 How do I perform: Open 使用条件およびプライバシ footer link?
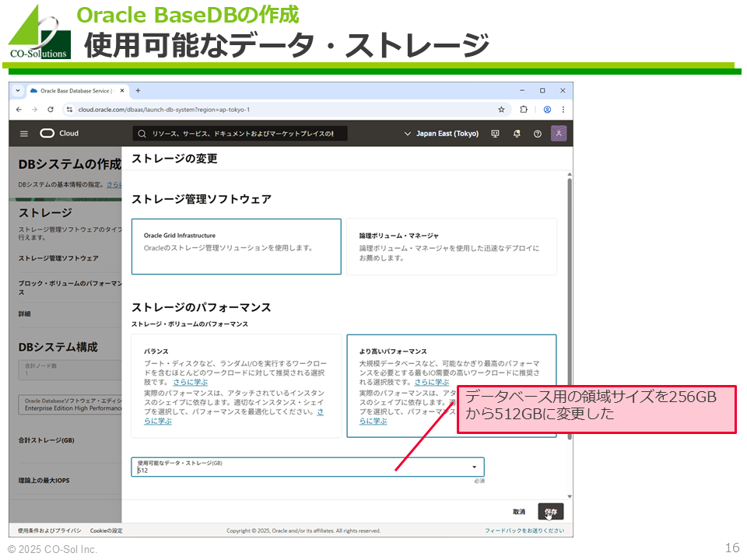[x=50, y=530]
